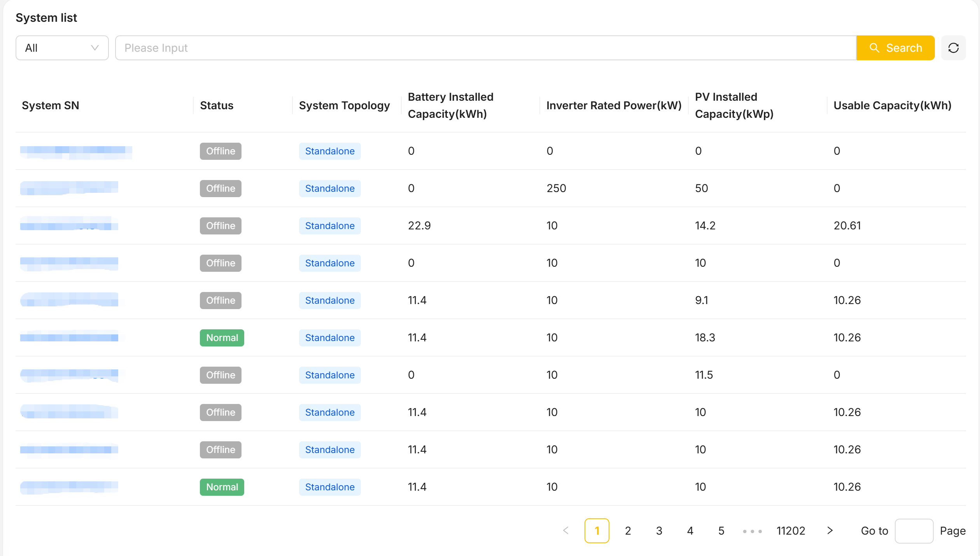Screen dimensions: 980x556
Task: Select page 2 in pagination
Action: coord(628,530)
